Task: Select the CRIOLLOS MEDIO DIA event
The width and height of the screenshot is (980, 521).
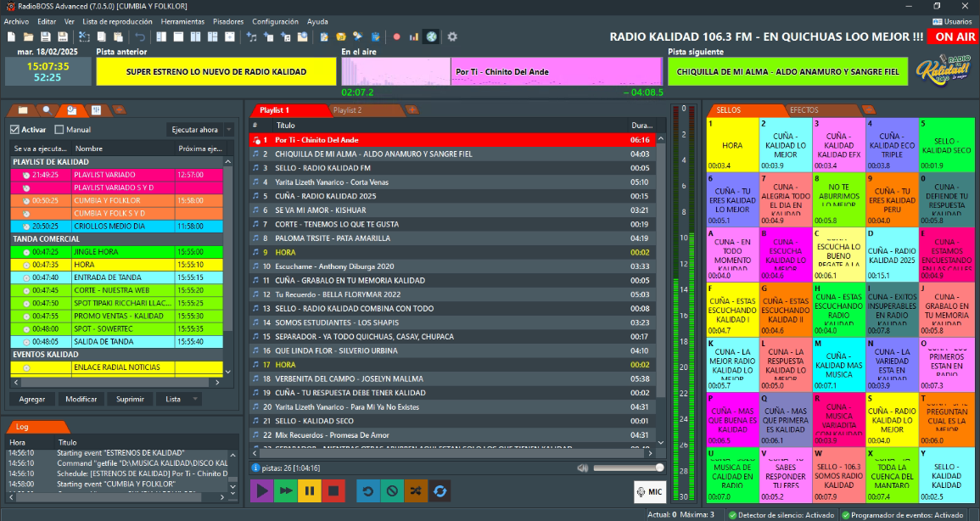Action: pos(117,227)
